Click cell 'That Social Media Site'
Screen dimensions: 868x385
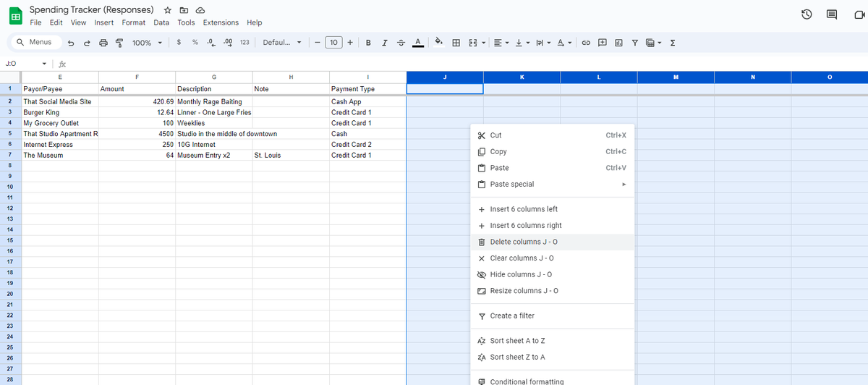pyautogui.click(x=59, y=102)
